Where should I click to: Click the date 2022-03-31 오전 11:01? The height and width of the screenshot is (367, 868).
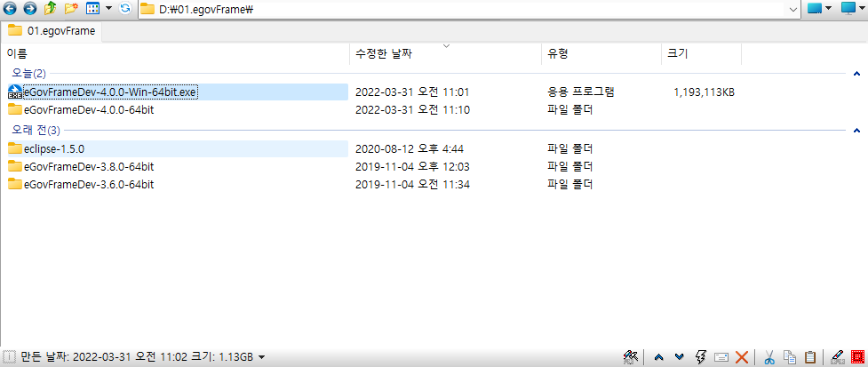point(412,92)
